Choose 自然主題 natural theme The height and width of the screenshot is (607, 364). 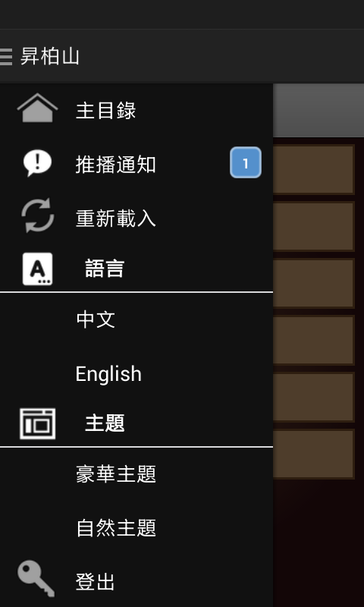pos(136,528)
